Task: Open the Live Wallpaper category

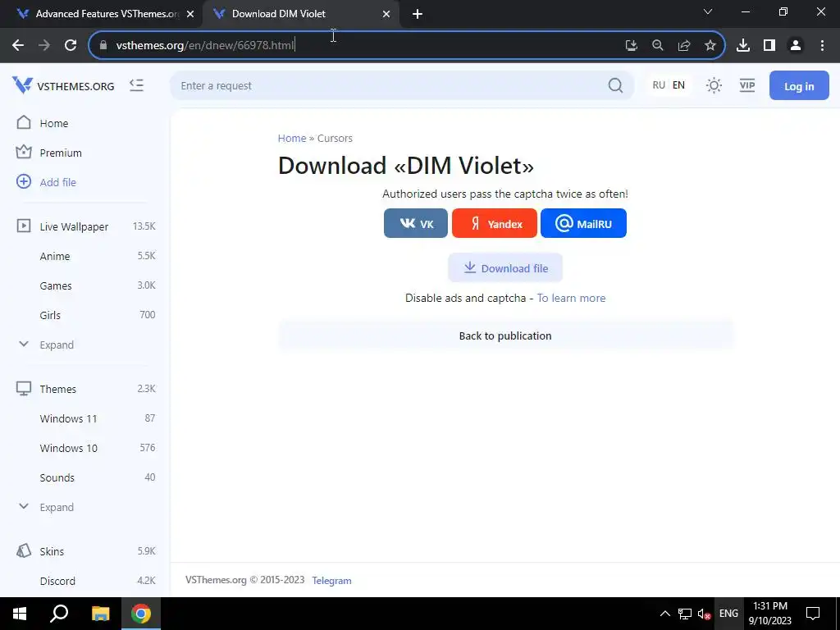Action: tap(74, 226)
